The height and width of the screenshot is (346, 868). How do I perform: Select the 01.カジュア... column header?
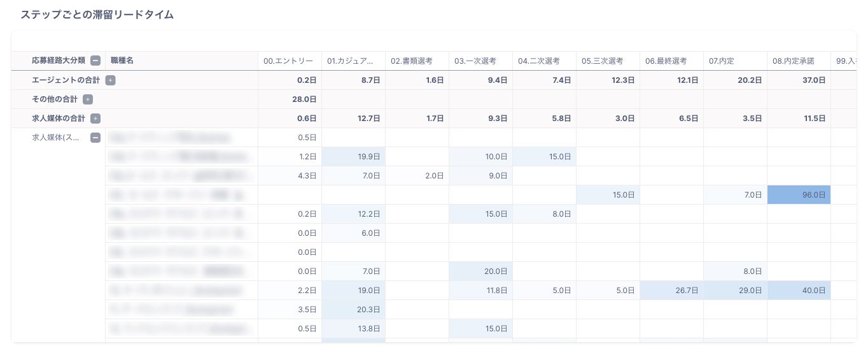pyautogui.click(x=352, y=61)
